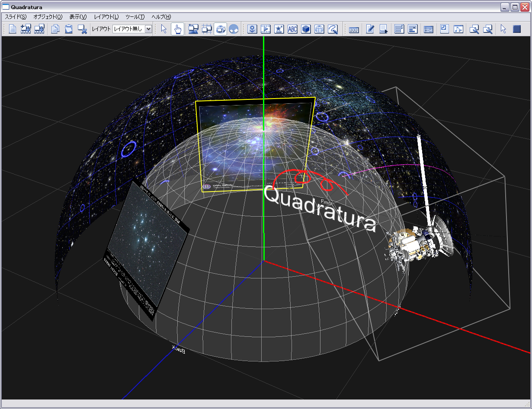532x409 pixels.
Task: Toggle the 3D dome perspective view
Action: point(220,29)
